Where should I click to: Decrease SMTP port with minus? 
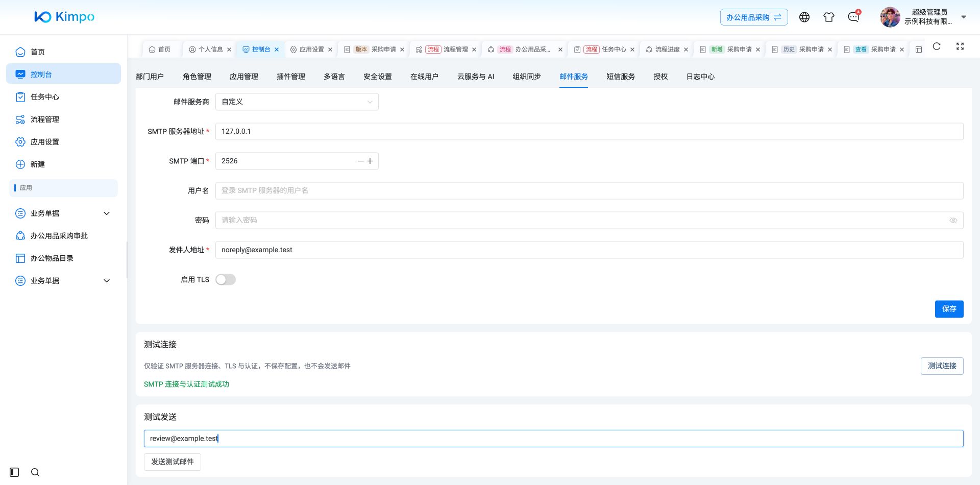click(361, 161)
